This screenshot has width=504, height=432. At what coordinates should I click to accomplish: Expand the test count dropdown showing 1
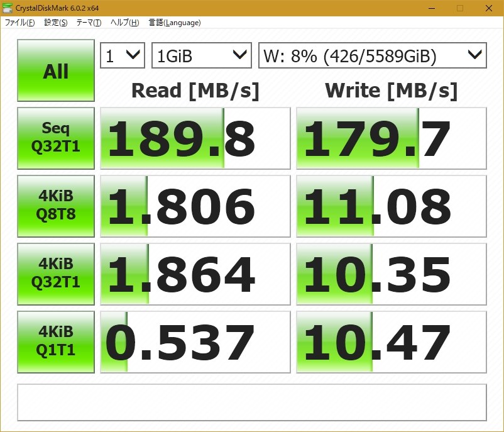click(x=123, y=55)
